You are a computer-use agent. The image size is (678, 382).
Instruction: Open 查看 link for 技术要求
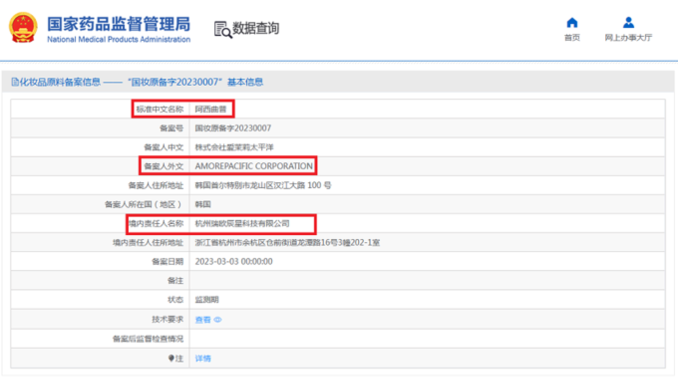203,320
